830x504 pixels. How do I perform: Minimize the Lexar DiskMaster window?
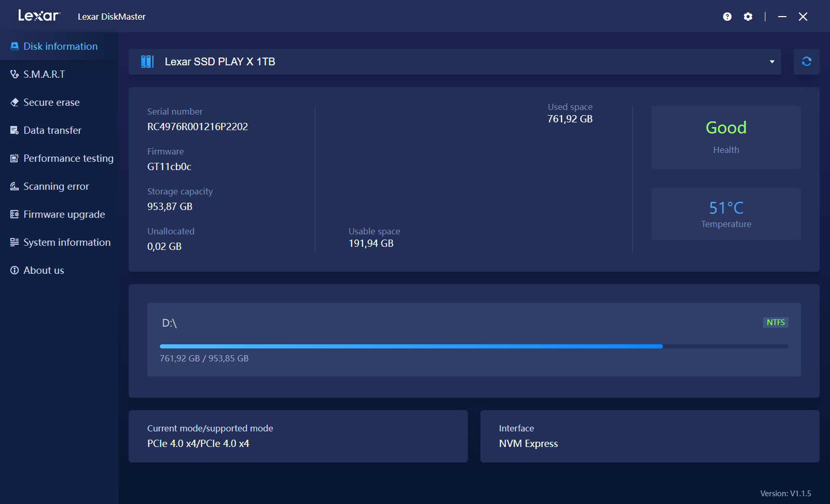[x=782, y=17]
